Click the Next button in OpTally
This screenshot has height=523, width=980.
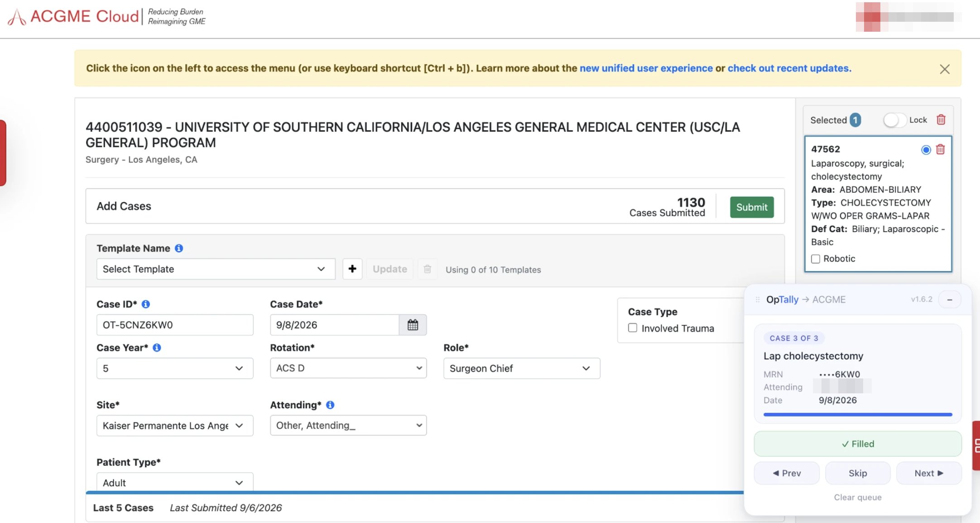tap(929, 473)
